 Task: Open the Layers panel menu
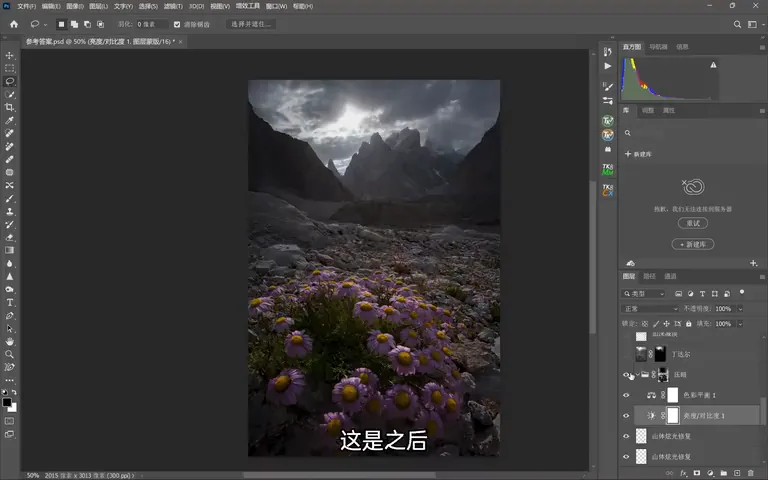click(762, 277)
